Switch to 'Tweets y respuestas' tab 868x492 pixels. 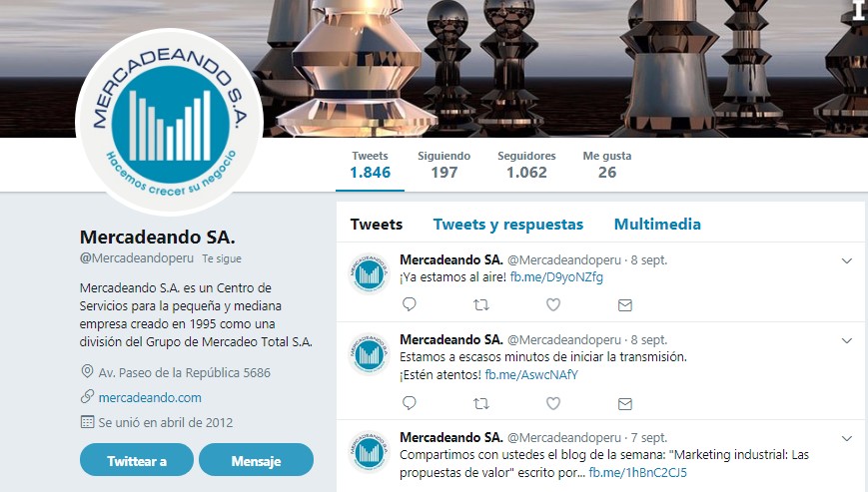507,225
